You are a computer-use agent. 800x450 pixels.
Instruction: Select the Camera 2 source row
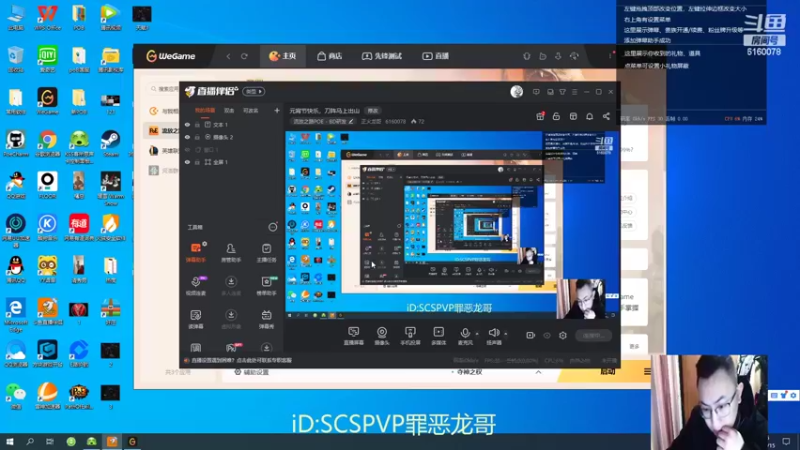[232, 137]
